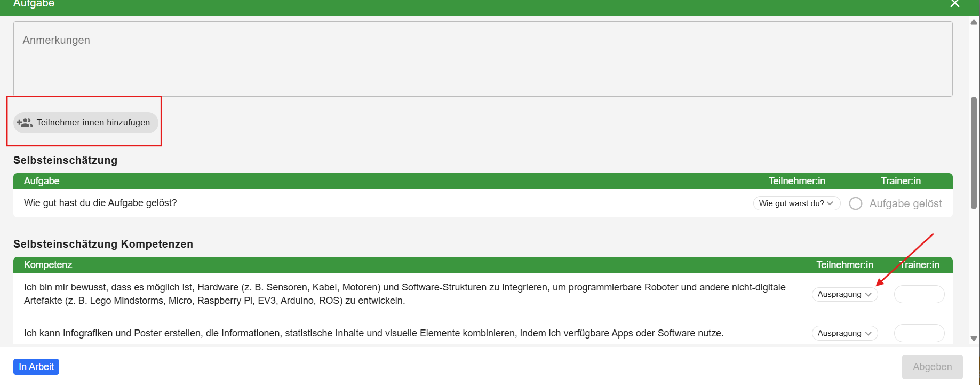
Task: Expand Ausprägung dropdown for the Infografiken competence
Action: point(844,333)
